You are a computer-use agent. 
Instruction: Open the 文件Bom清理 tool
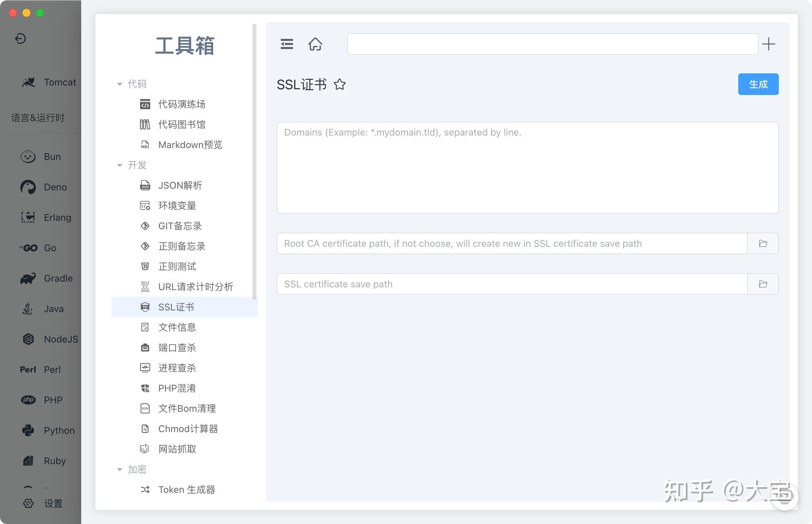(187, 408)
